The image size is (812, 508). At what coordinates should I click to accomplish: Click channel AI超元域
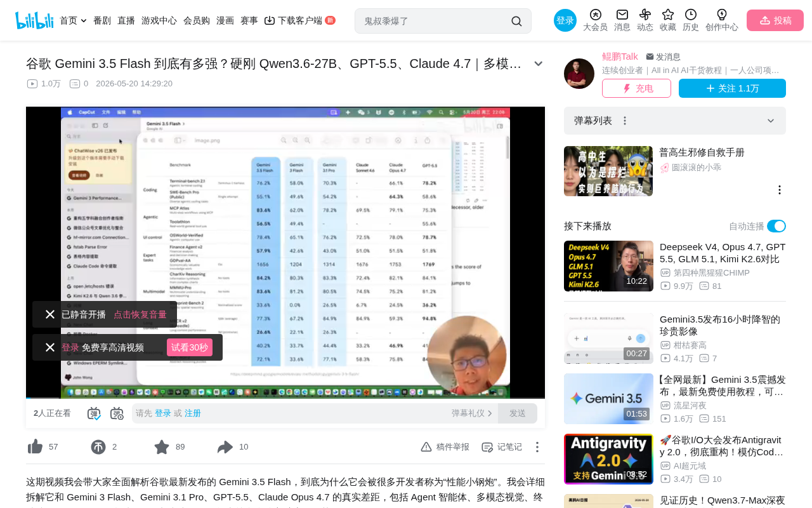690,466
